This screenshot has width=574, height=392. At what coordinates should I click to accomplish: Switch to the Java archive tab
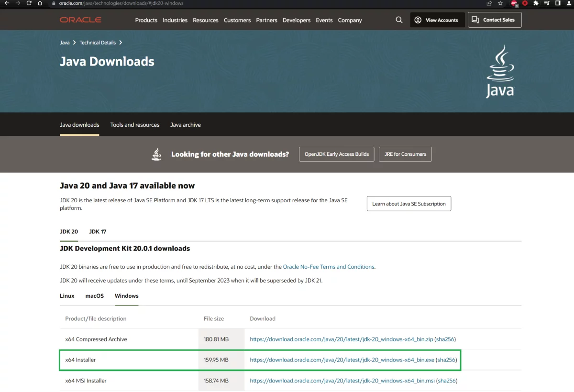coord(186,125)
